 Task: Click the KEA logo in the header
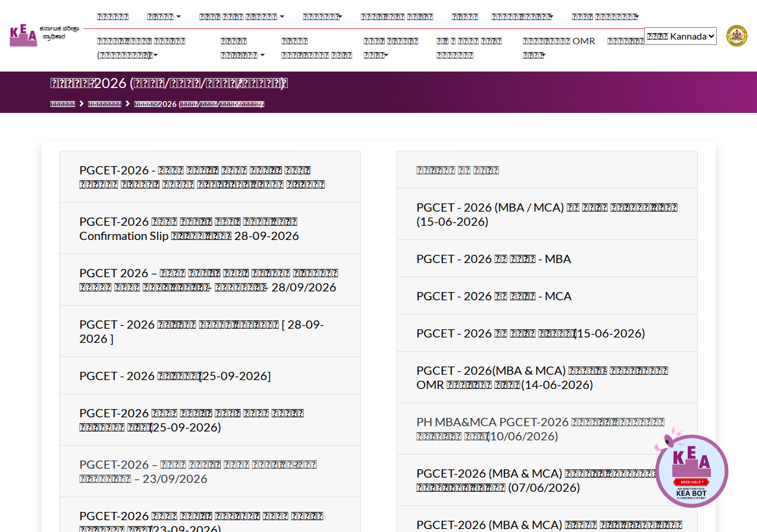point(44,35)
